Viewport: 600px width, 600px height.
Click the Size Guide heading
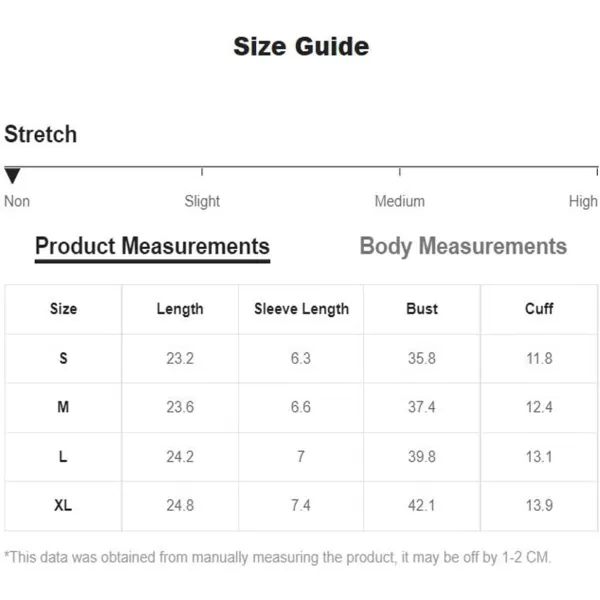point(301,47)
